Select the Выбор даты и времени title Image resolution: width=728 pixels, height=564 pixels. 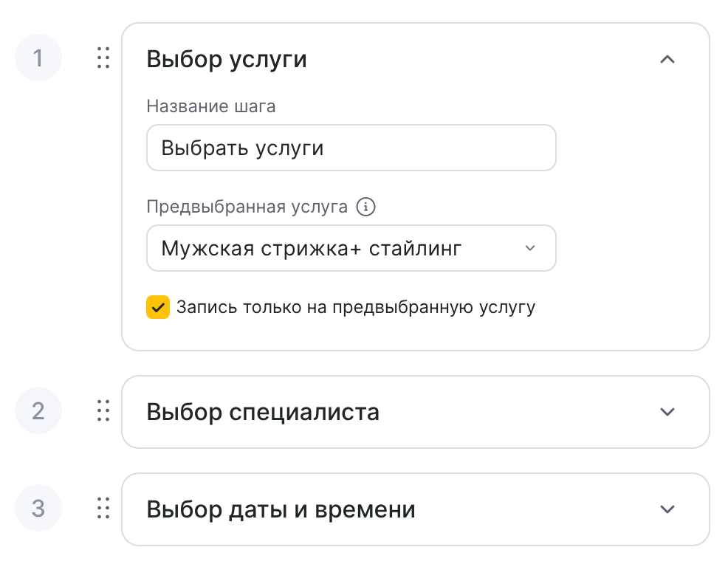click(281, 509)
